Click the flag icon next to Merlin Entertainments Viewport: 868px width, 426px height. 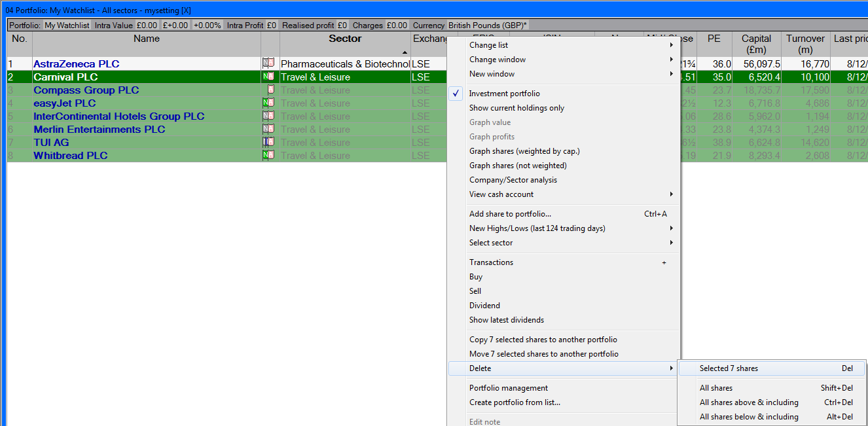268,129
